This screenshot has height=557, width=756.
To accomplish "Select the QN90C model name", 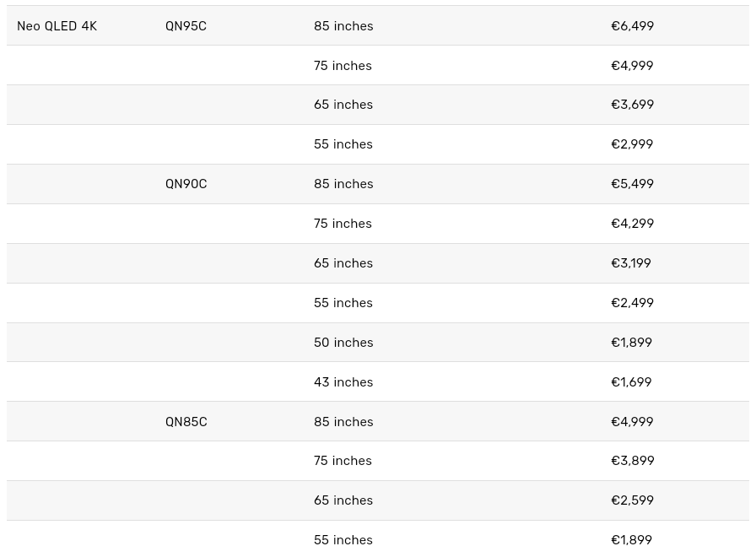I will point(186,184).
